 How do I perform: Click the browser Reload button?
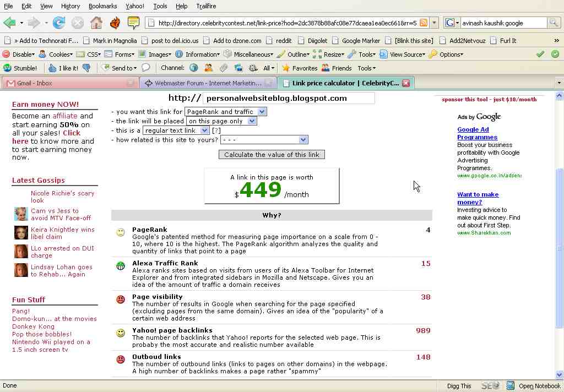[x=59, y=23]
